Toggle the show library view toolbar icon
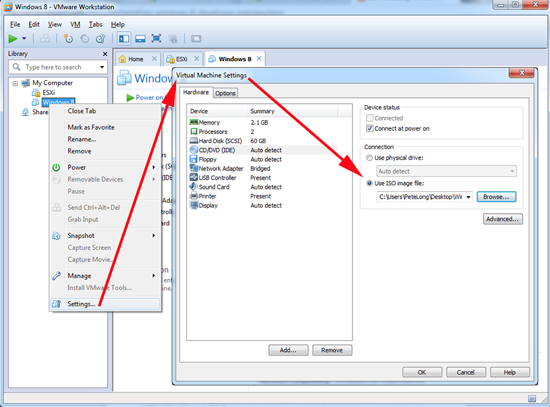This screenshot has width=550, height=407. point(124,39)
